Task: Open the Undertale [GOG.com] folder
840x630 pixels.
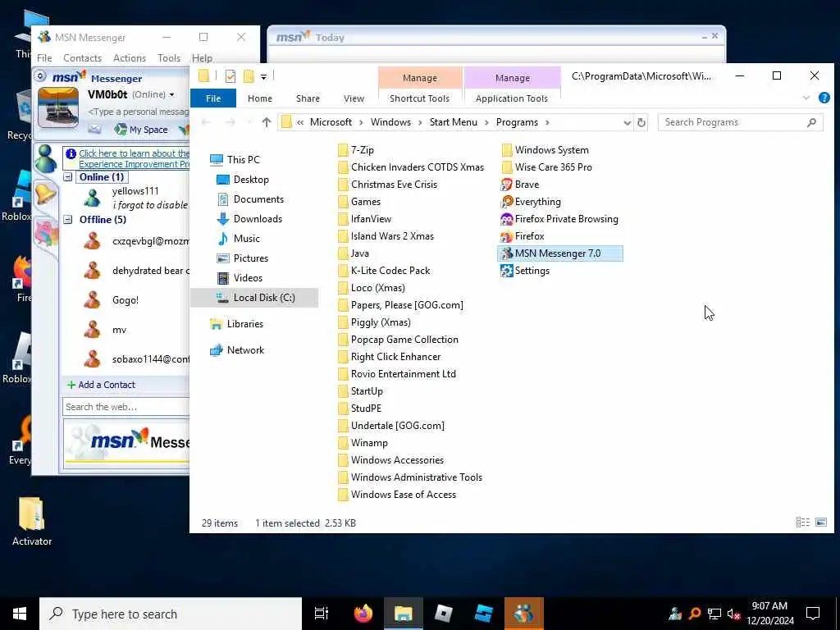Action: [391, 426]
